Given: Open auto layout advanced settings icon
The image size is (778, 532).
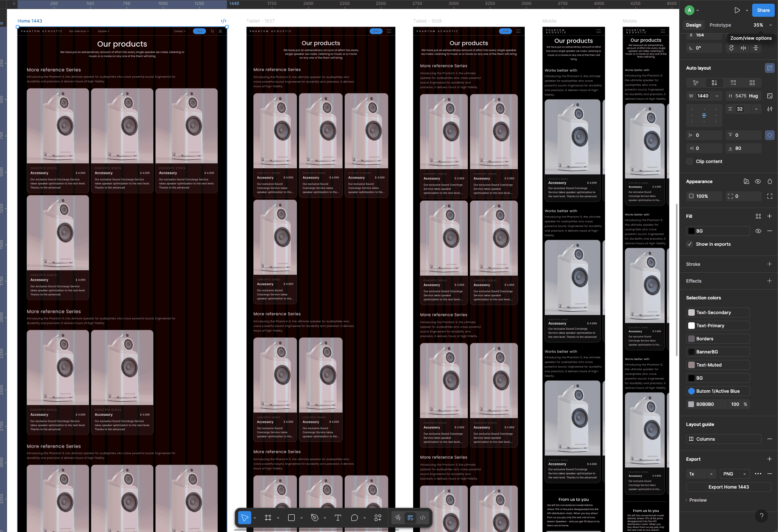Looking at the screenshot, I should point(770,109).
